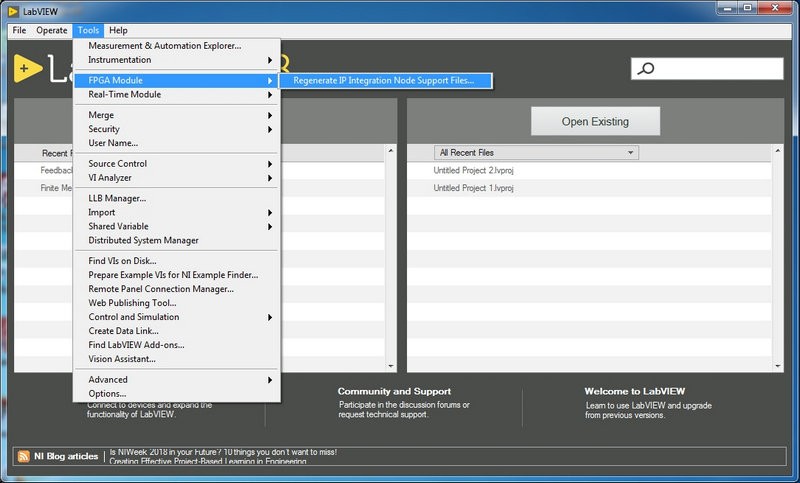
Task: Click Find VIs on Disk
Action: (x=124, y=261)
